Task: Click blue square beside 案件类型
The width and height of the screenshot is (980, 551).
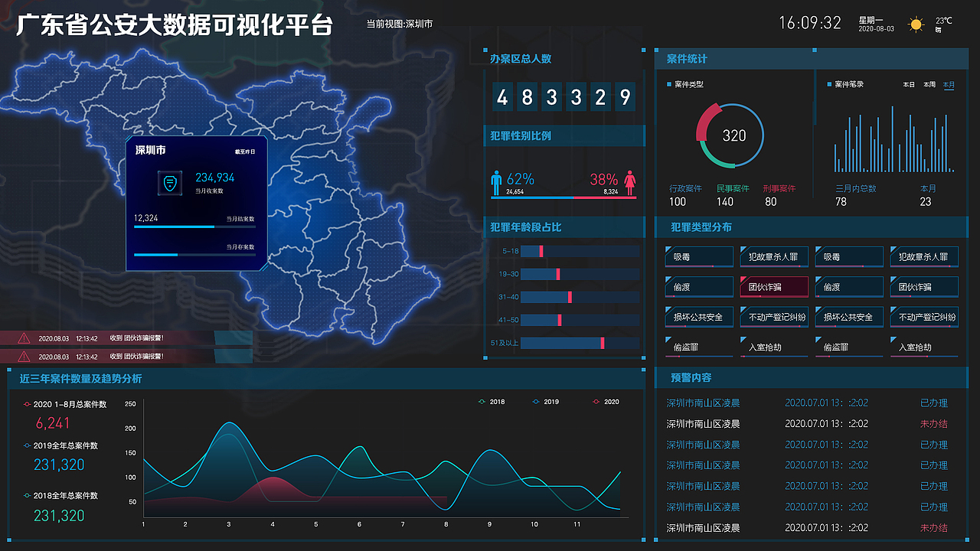Action: 668,84
